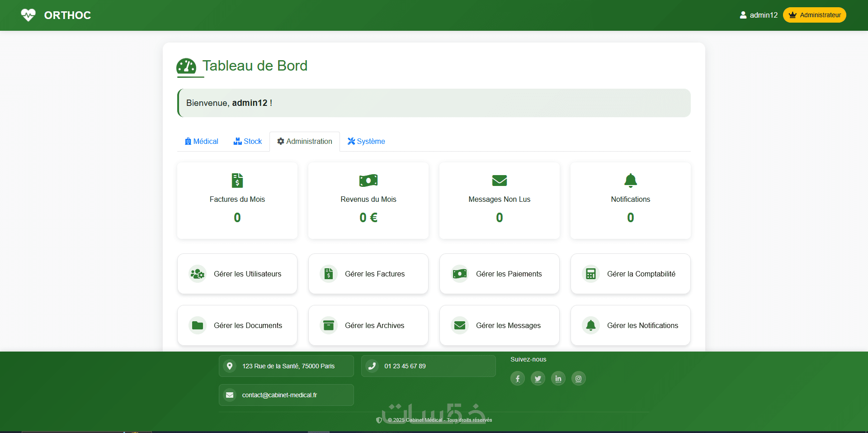
Task: Switch to the Stock tab
Action: click(x=248, y=141)
